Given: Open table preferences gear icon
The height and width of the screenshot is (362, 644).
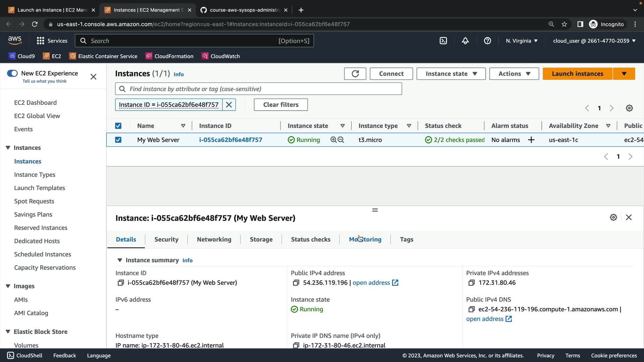Looking at the screenshot, I should [629, 108].
